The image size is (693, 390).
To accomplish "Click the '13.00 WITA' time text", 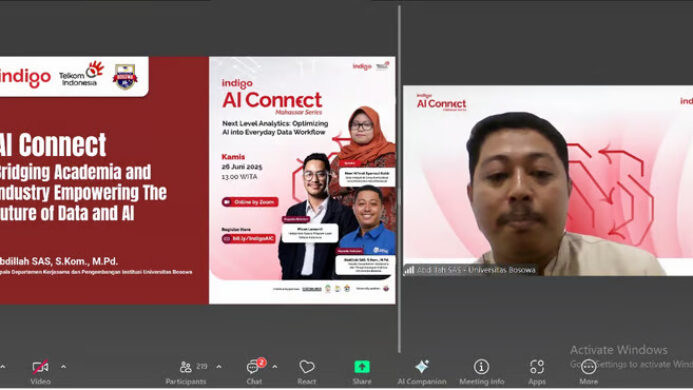I will pyautogui.click(x=239, y=176).
